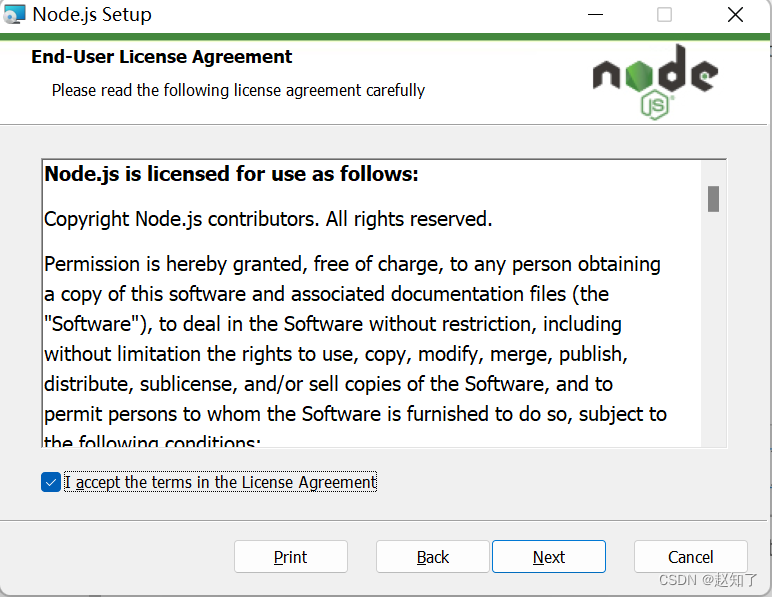772x597 pixels.
Task: Click the Node.js hexagon logo
Action: click(x=655, y=83)
